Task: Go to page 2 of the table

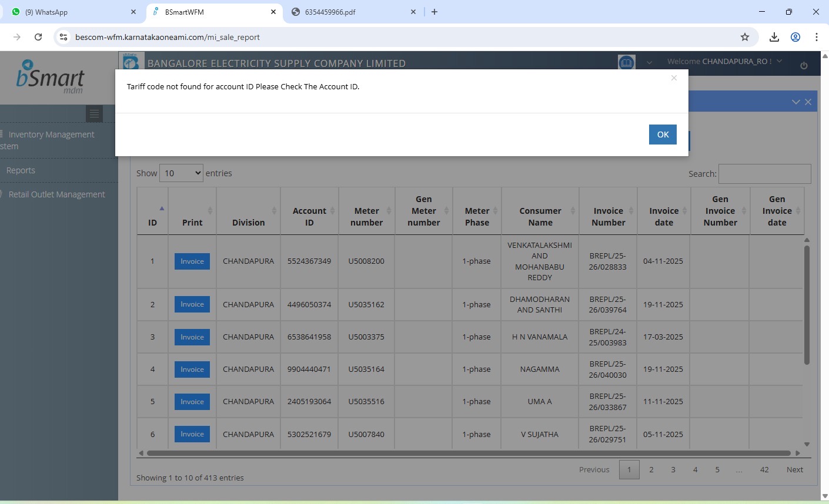Action: [x=651, y=470]
